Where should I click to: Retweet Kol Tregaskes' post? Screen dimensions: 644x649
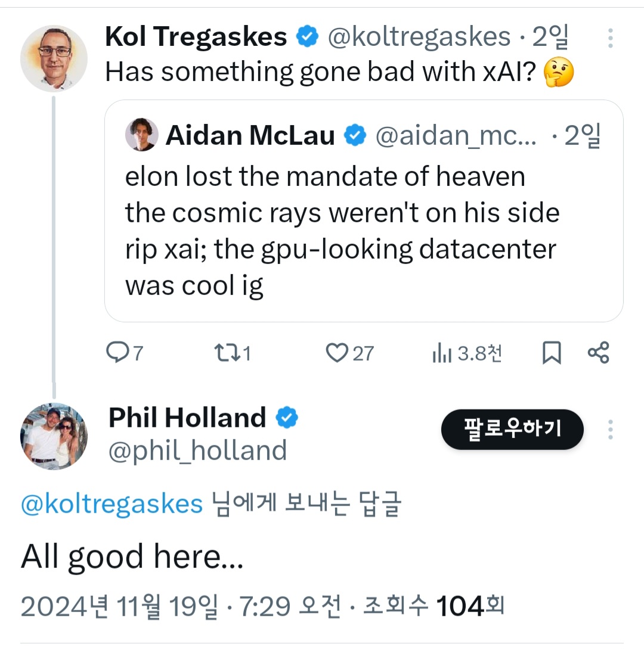tap(226, 353)
